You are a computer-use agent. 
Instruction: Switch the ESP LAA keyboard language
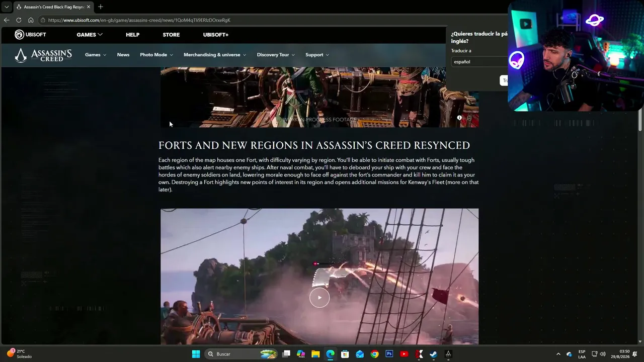[x=582, y=354]
